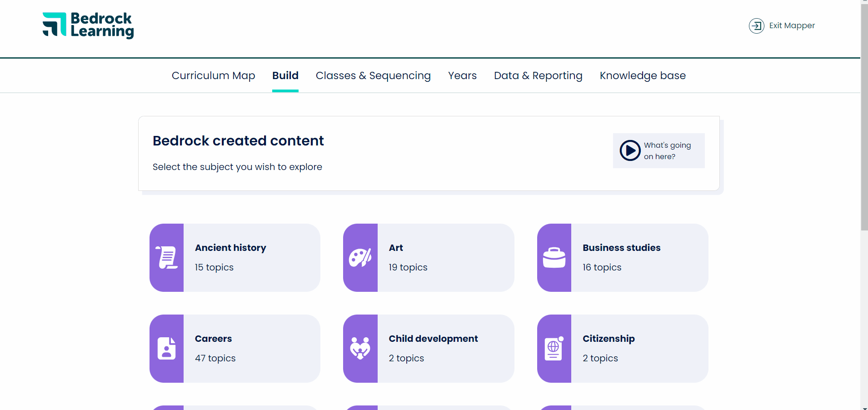The height and width of the screenshot is (410, 868).
Task: Click '19 topics' under Art
Action: [408, 267]
